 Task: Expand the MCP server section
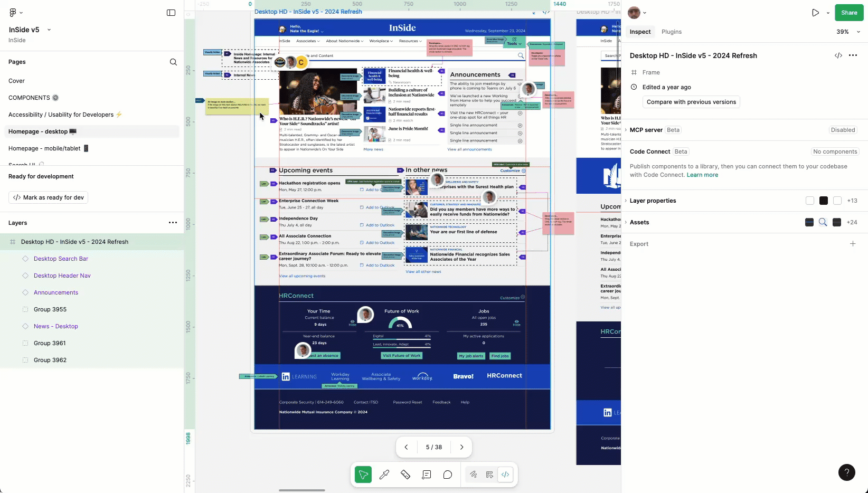pos(626,130)
